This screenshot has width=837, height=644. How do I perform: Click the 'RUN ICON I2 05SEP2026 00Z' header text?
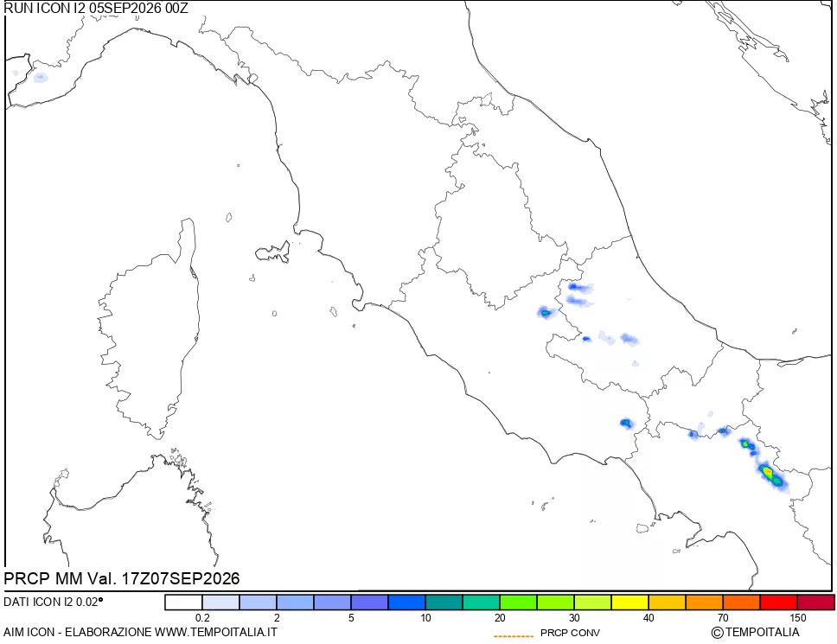96,8
